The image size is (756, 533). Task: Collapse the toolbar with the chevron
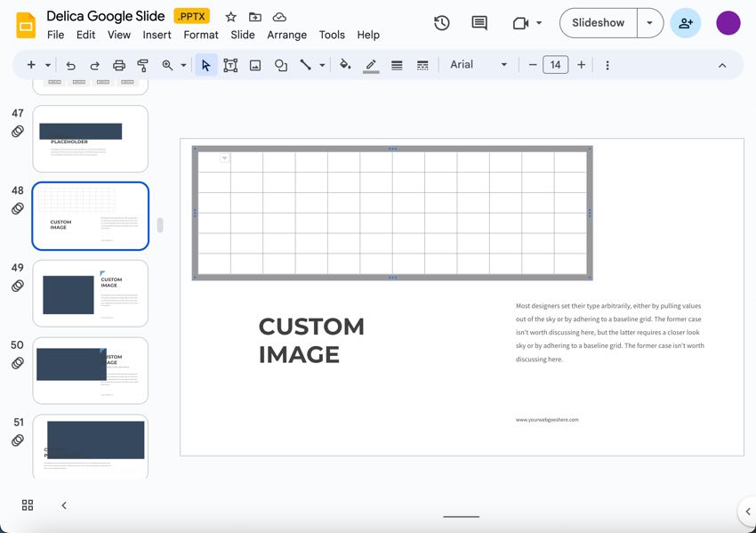[722, 64]
